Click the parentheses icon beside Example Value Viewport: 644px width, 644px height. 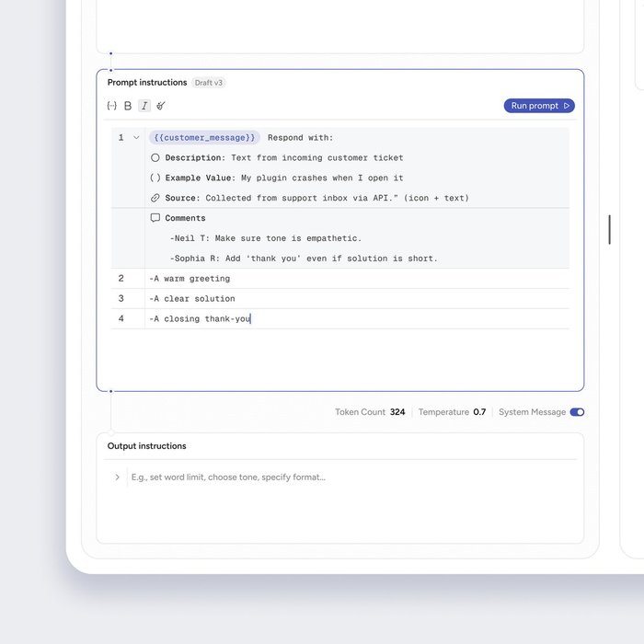[155, 178]
